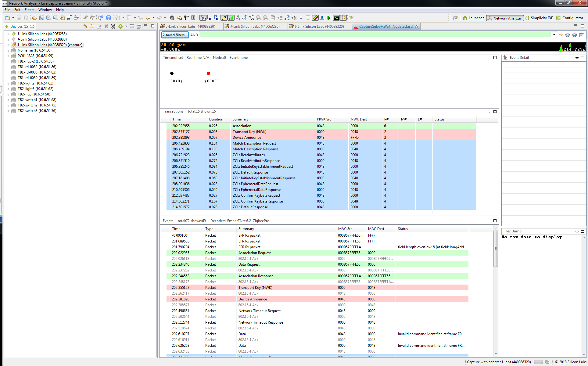This screenshot has width=588, height=366.
Task: Expand the TB2-ncp device tree node
Action: point(8,94)
